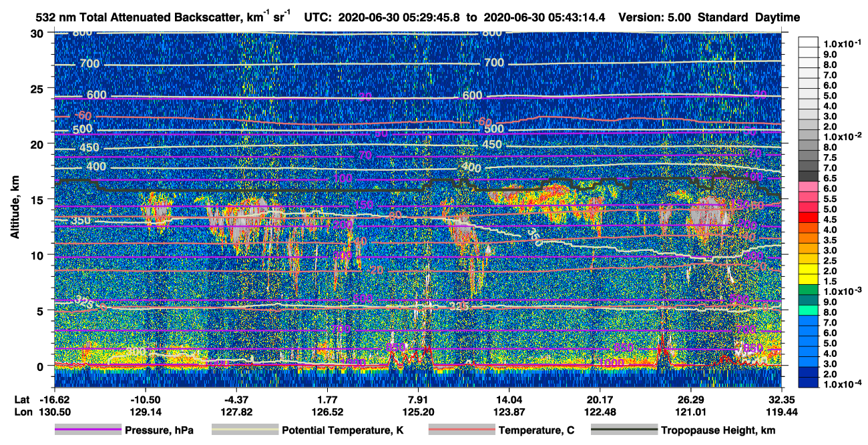Click altitude tick label 10

[39, 255]
